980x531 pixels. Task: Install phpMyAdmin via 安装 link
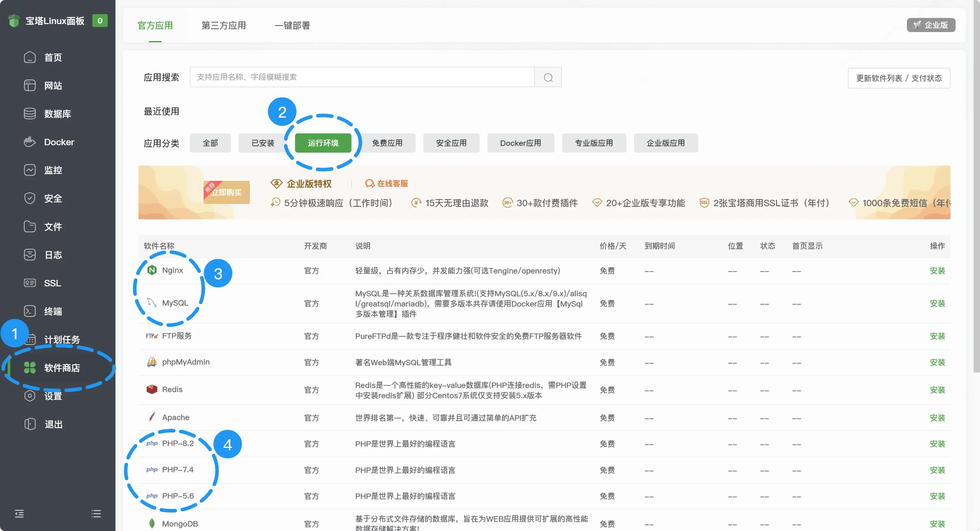click(937, 362)
